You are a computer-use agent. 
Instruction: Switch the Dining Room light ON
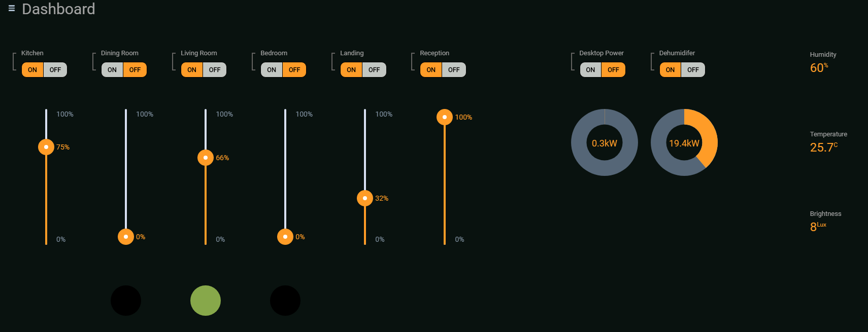112,70
